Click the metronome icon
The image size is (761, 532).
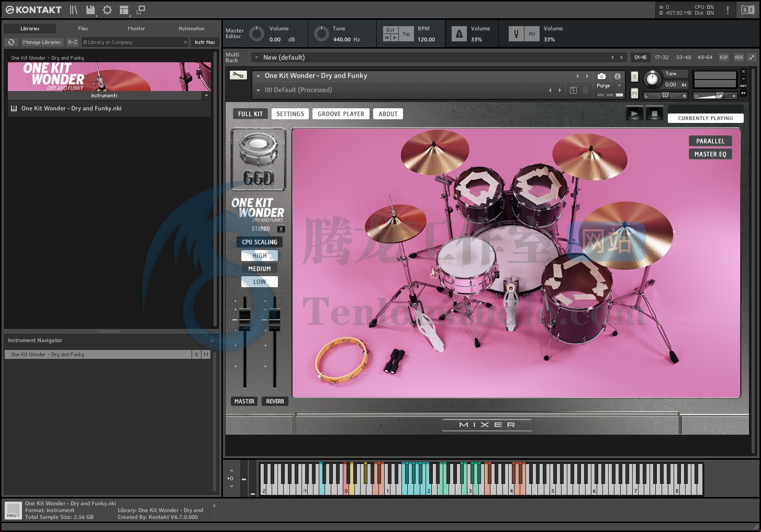(x=459, y=34)
